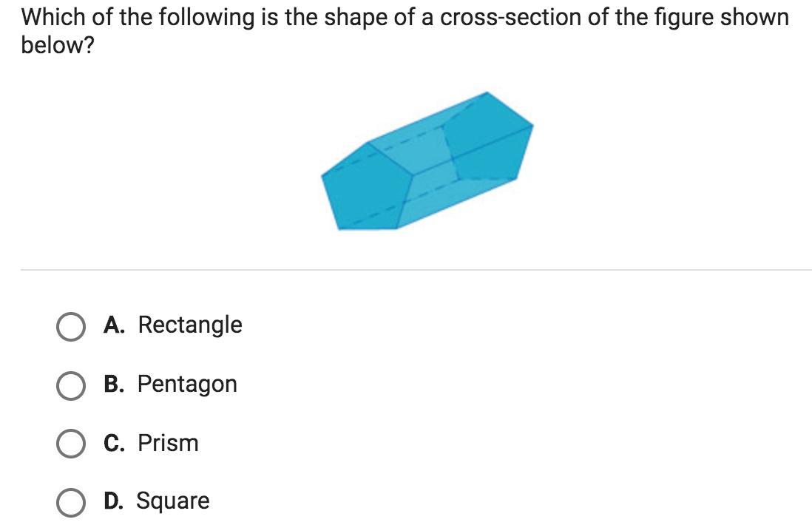Click the bold letter D.
The image size is (812, 525).
tap(113, 501)
